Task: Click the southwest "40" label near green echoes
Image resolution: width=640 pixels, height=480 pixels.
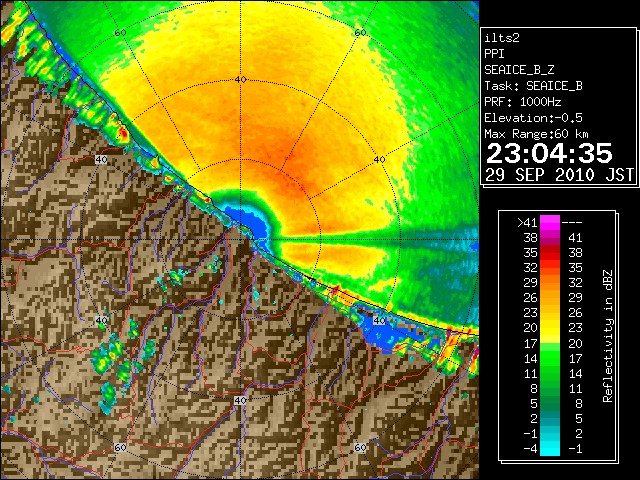Action: point(101,320)
